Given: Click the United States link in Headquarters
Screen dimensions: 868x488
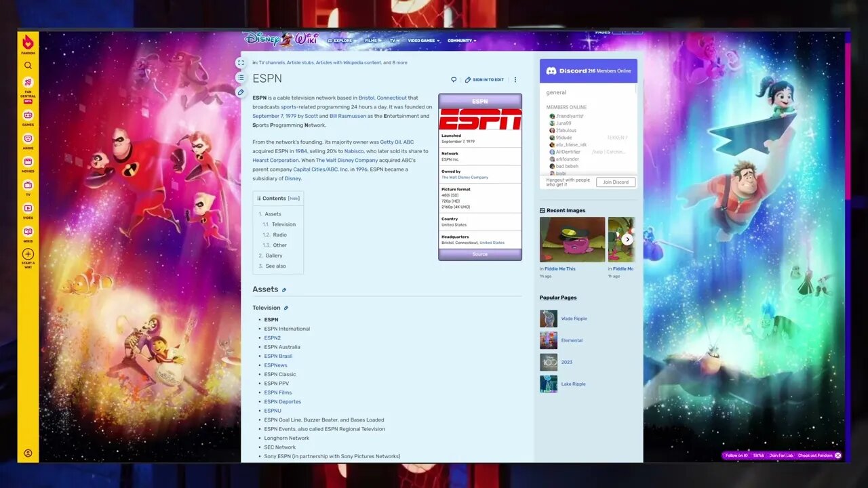Looking at the screenshot, I should 492,243.
